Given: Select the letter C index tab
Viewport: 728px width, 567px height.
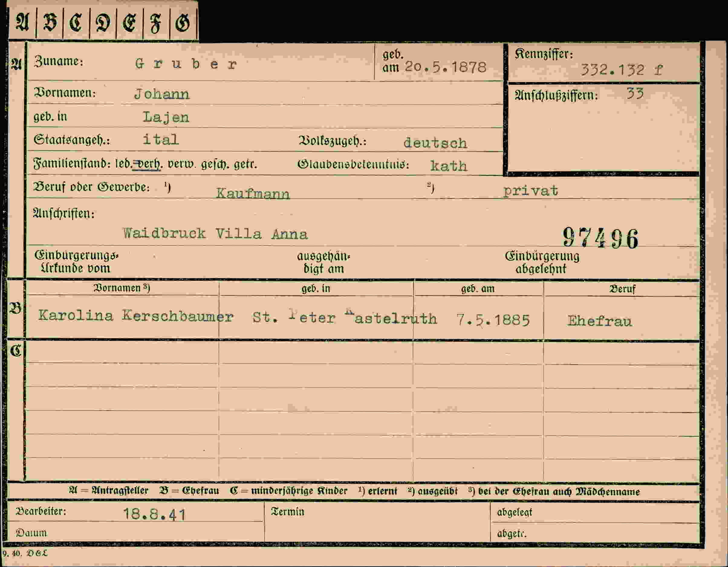Looking at the screenshot, I should 76,23.
